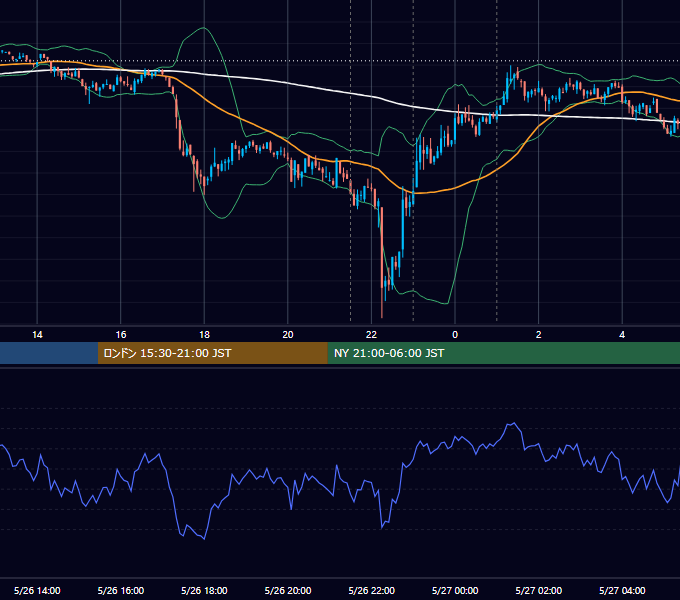Click the 2 hour label on price chart axis
The height and width of the screenshot is (600, 680).
pyautogui.click(x=539, y=334)
